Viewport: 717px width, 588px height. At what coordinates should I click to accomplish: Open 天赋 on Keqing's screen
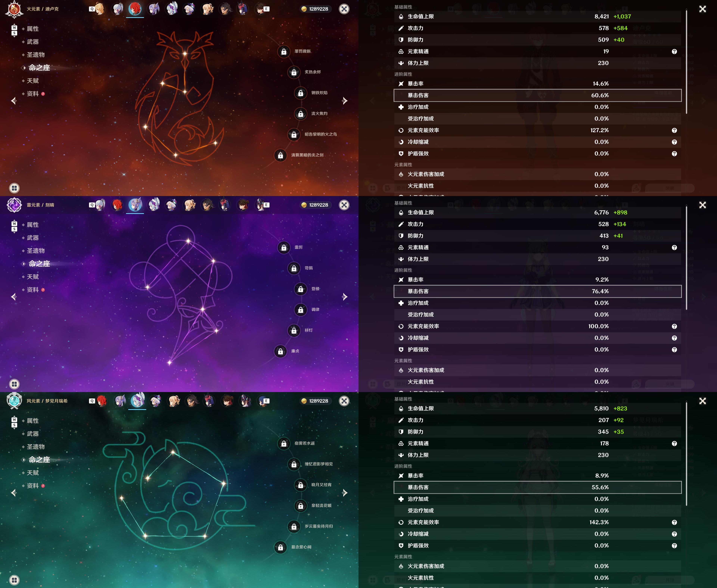(x=32, y=277)
